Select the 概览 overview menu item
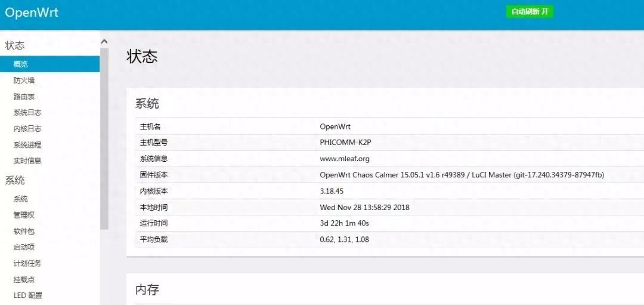This screenshot has height=305, width=644. 49,64
